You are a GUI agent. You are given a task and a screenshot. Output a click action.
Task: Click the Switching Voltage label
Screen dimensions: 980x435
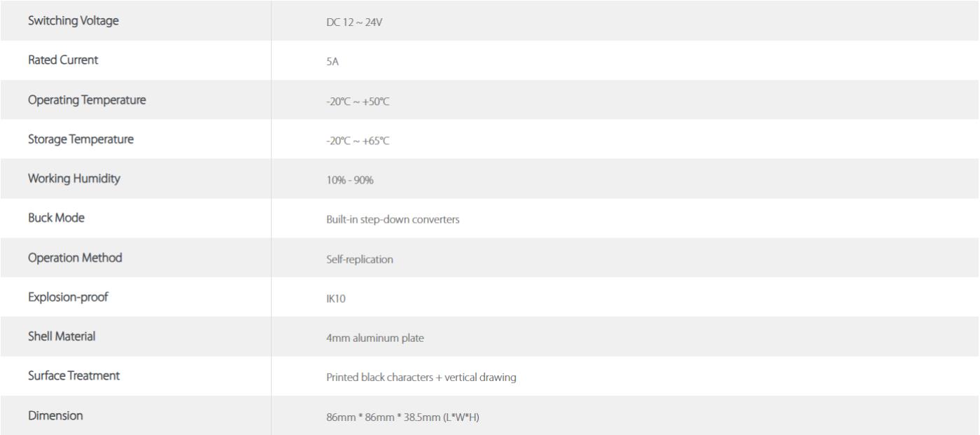point(73,21)
